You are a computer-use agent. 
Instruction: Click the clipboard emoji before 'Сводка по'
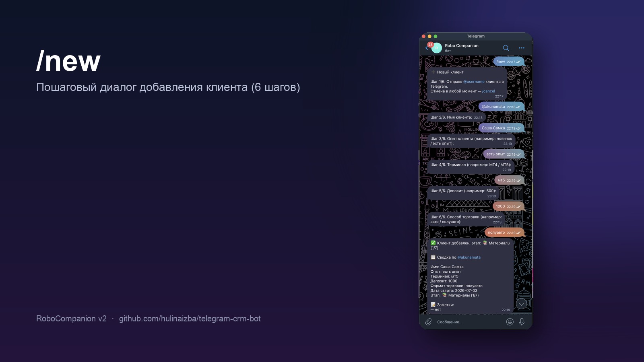coord(433,257)
